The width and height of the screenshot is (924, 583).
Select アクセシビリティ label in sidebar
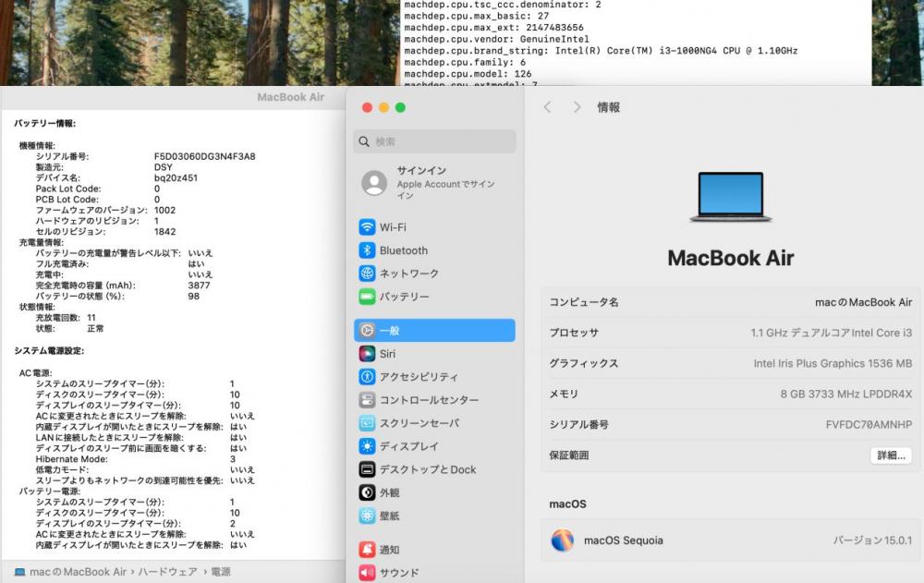point(419,377)
